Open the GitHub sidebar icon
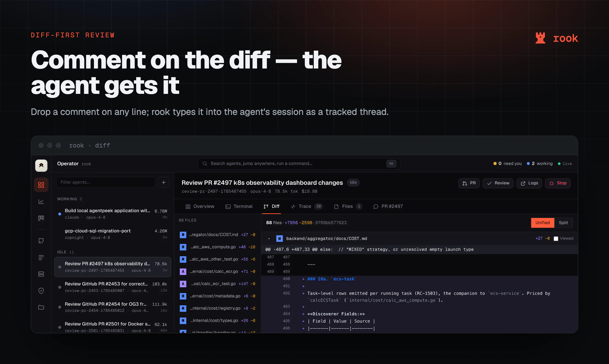Screen dimensions: 609x364 tap(41, 241)
